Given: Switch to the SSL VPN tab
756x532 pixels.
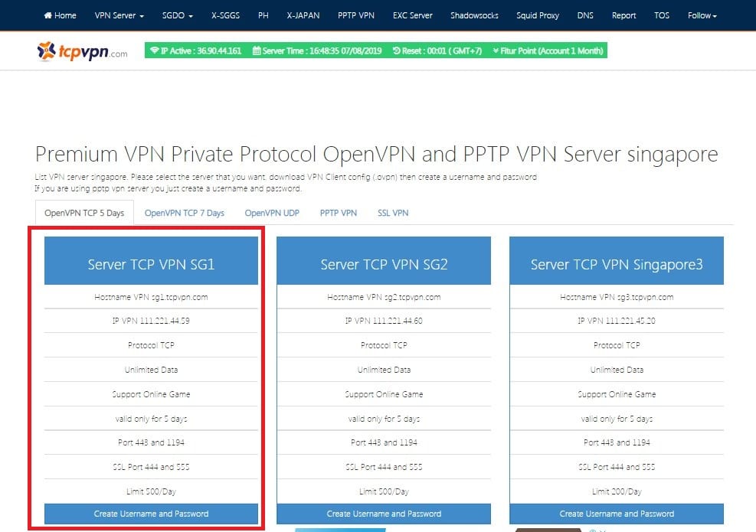Looking at the screenshot, I should [393, 213].
